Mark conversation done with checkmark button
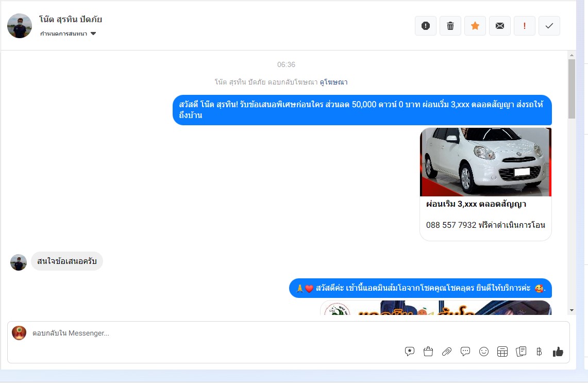This screenshot has height=384, width=588. 549,26
